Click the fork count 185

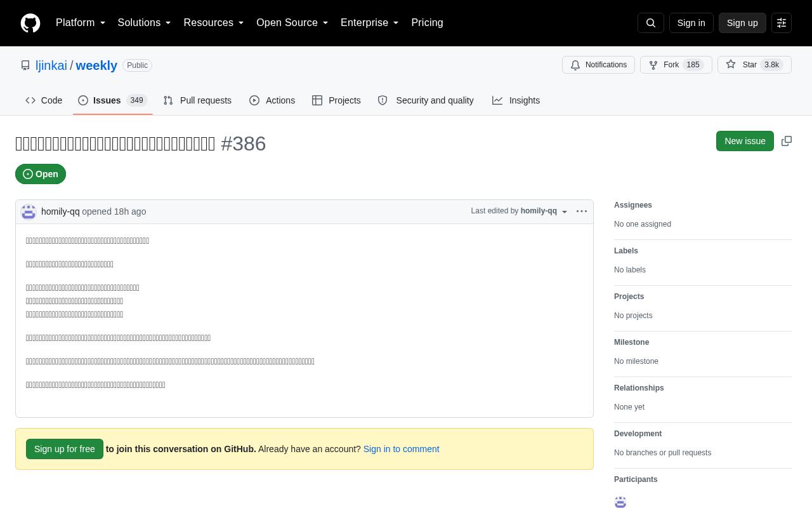[x=693, y=65]
